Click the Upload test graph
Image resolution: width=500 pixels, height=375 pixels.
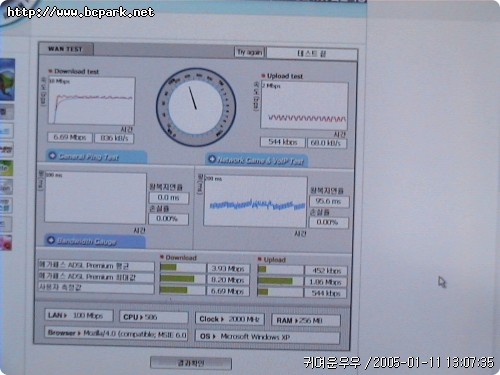[x=304, y=105]
